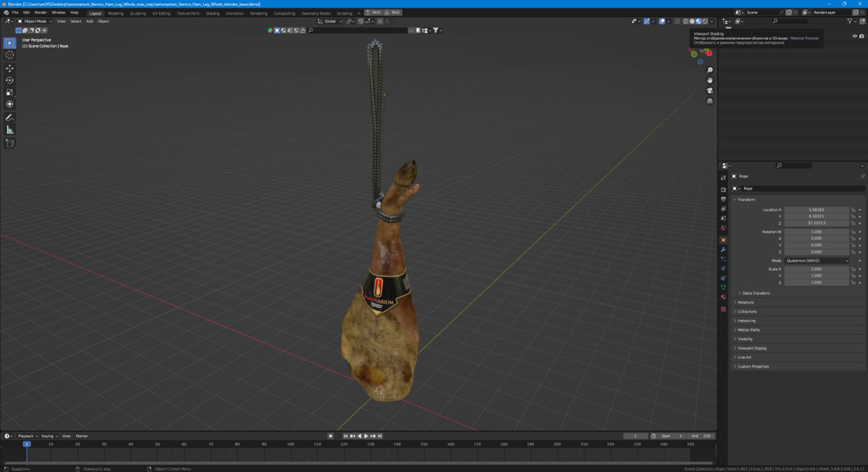Switch to Solid viewport shading

tap(692, 21)
